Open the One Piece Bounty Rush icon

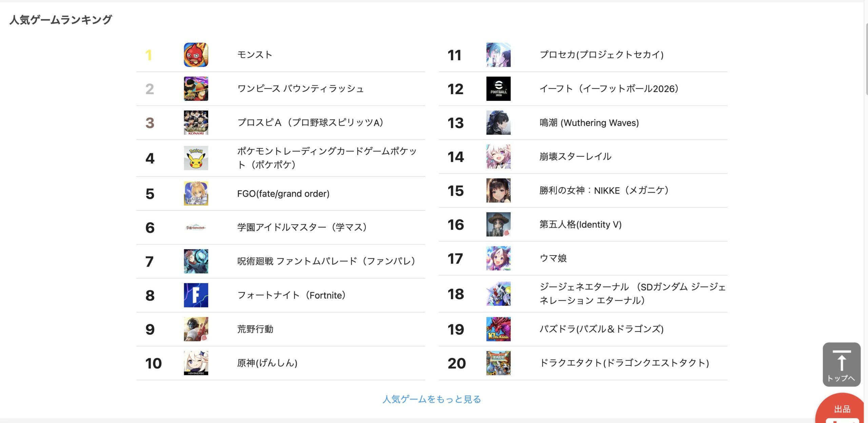click(x=196, y=89)
